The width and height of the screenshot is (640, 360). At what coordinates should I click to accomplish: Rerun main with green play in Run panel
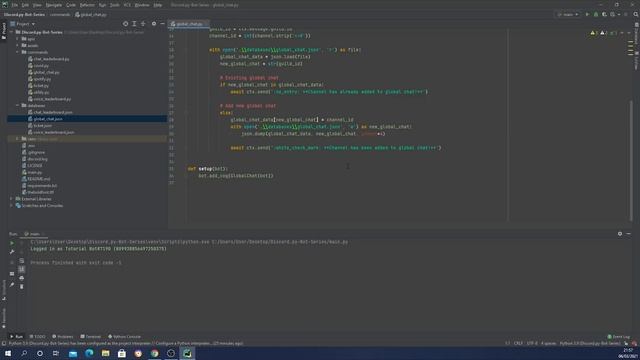coord(12,243)
